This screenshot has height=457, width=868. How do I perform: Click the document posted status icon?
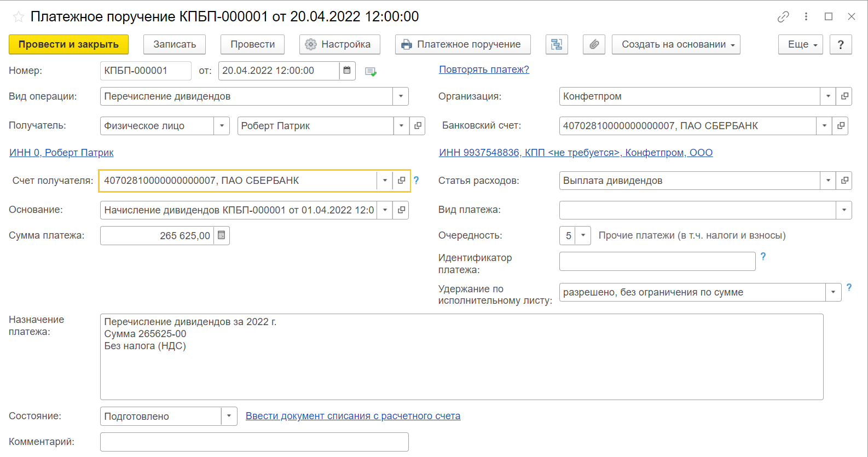point(371,72)
